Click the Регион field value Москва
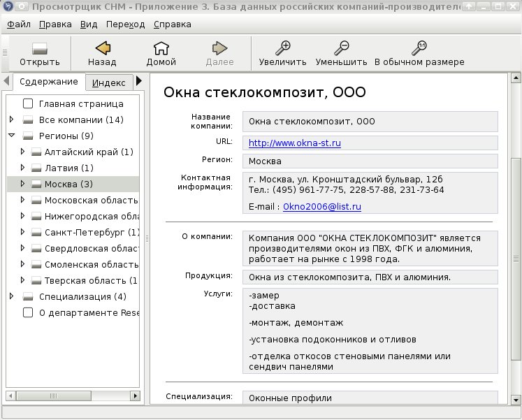Viewport: 522px width, 420px height. click(x=370, y=161)
